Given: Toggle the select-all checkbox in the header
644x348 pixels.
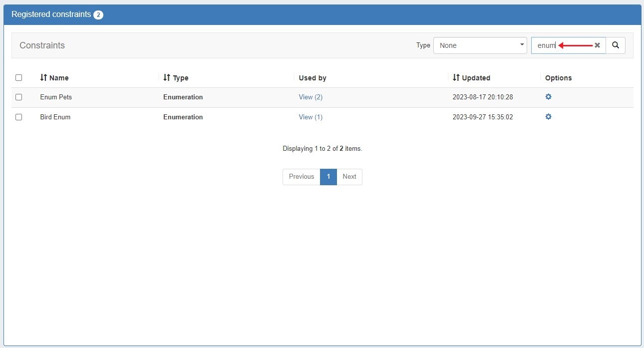Looking at the screenshot, I should (x=19, y=78).
